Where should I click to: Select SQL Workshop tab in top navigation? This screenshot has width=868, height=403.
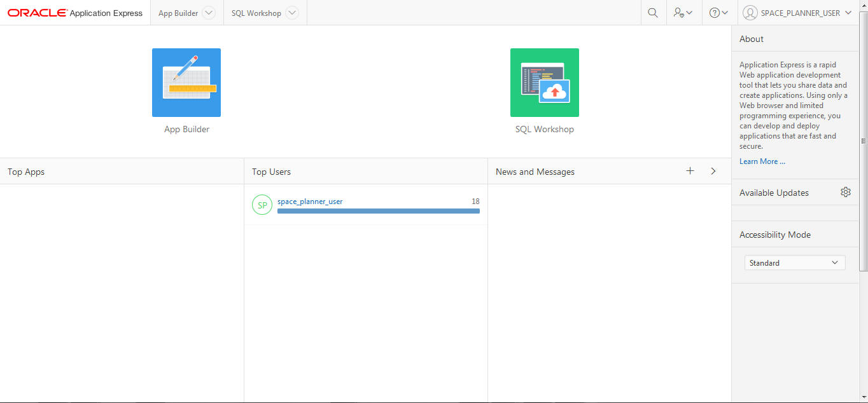pyautogui.click(x=256, y=13)
